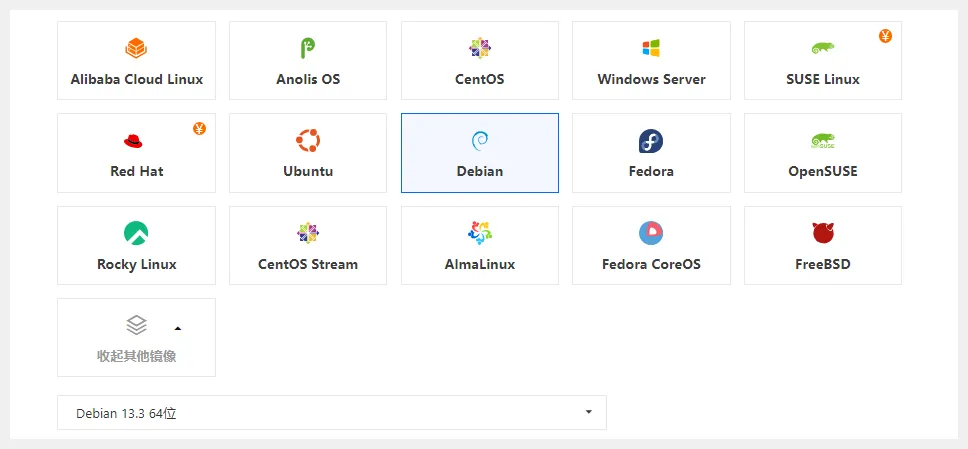Pick the CentOS Stream image label
Screen dimensions: 968x449
click(x=308, y=265)
